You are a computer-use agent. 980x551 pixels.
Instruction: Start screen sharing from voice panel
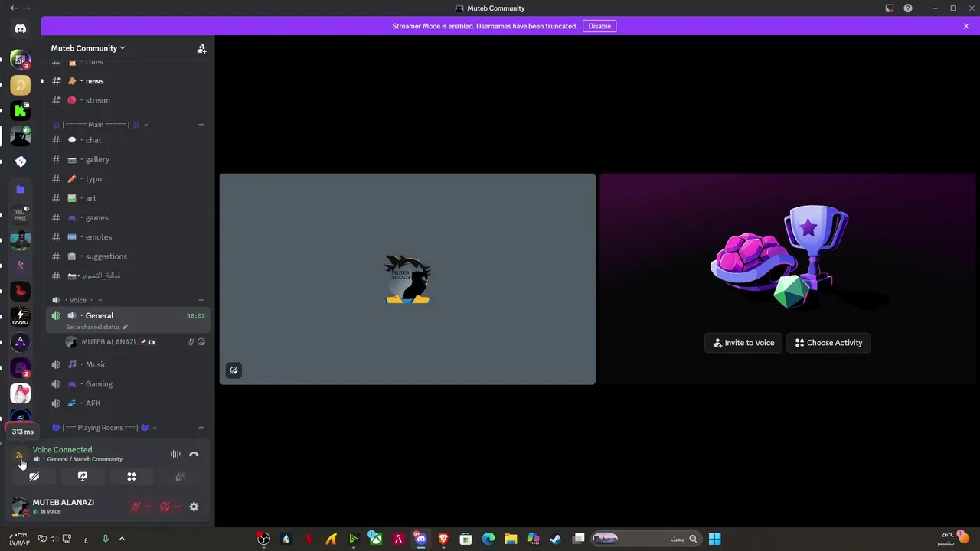[x=83, y=476]
